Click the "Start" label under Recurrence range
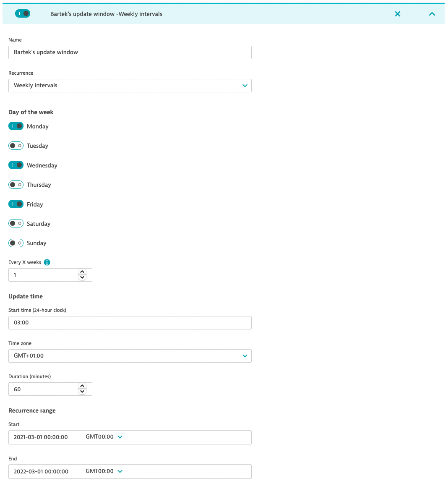The width and height of the screenshot is (448, 486). coord(14,424)
